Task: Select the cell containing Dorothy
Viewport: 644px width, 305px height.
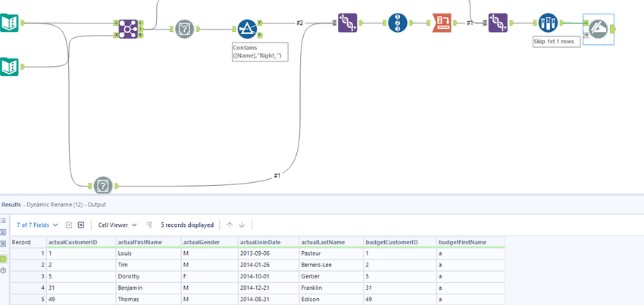Action: [148, 276]
